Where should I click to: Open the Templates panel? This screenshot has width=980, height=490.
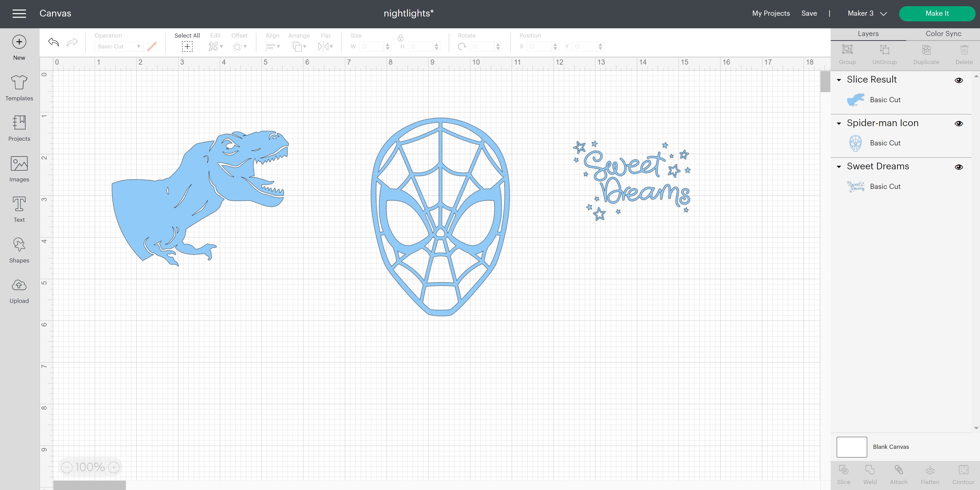tap(19, 88)
